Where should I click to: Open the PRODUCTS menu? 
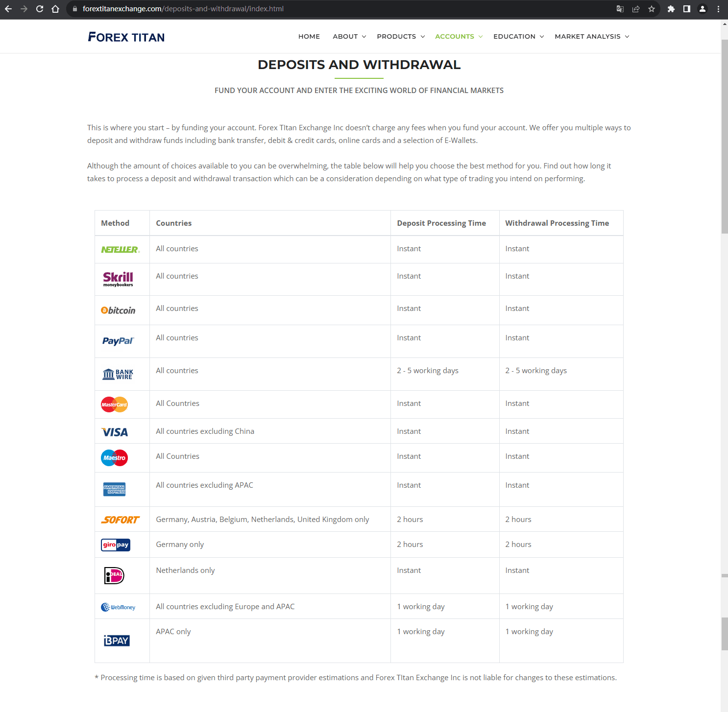[396, 36]
